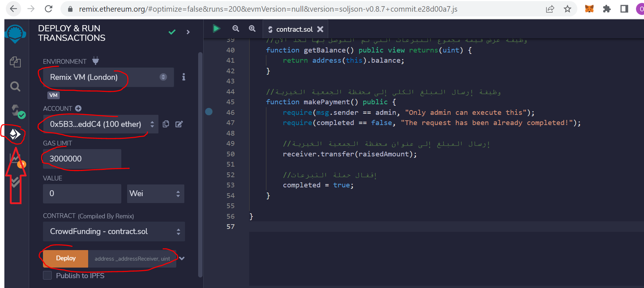
Task: Share this page from address bar
Action: tap(550, 9)
